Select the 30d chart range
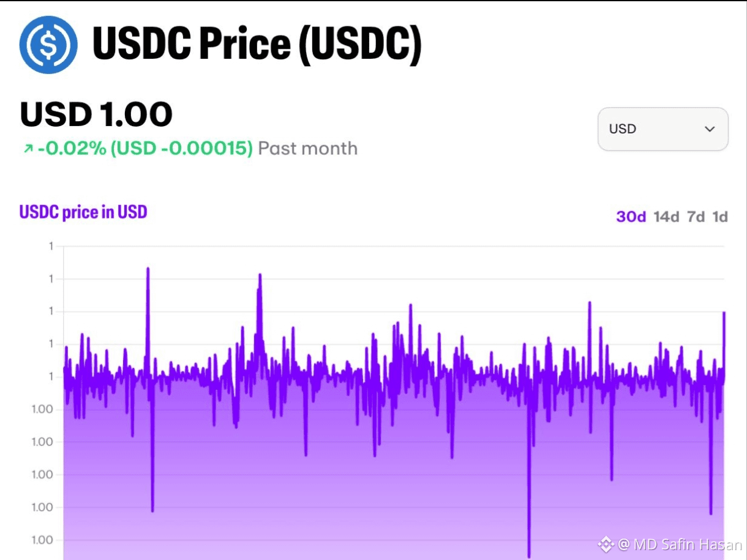The width and height of the screenshot is (747, 560). coord(631,217)
